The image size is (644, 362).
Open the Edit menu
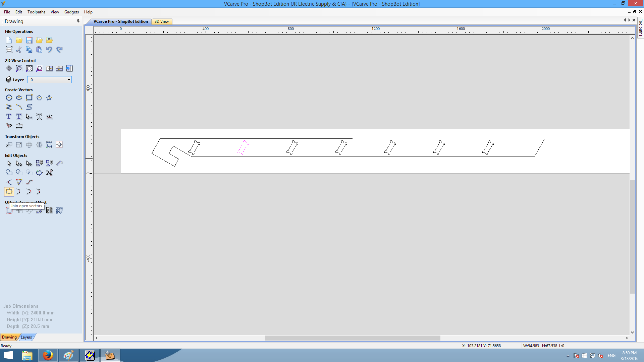coord(19,12)
